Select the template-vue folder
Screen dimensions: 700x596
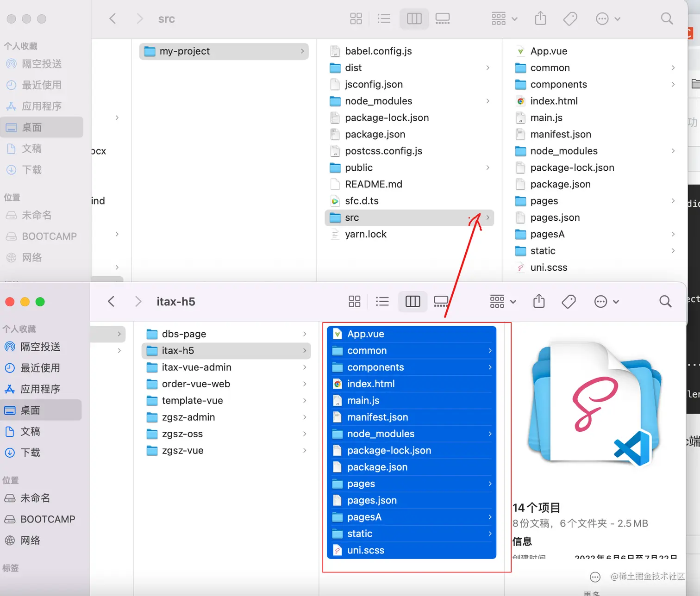pyautogui.click(x=226, y=400)
